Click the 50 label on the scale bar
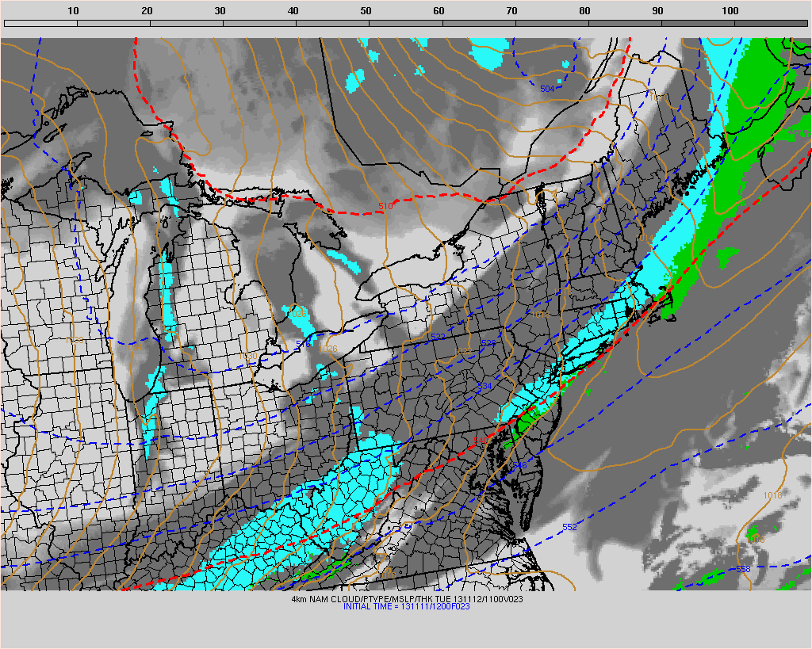 click(366, 11)
